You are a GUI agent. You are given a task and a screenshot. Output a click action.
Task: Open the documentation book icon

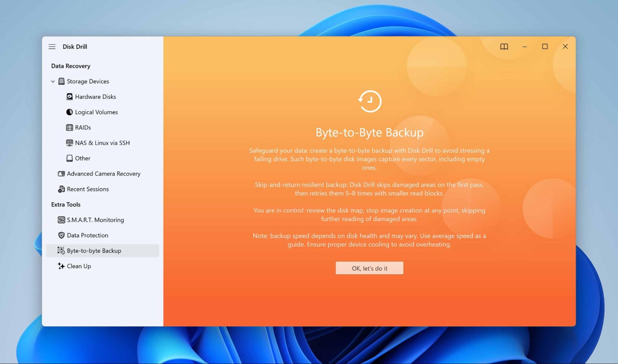(504, 46)
